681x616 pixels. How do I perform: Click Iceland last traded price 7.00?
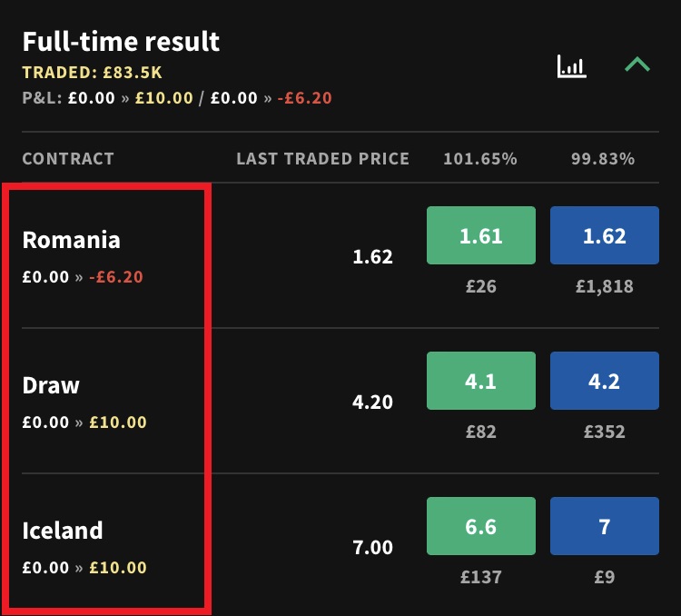pyautogui.click(x=372, y=548)
